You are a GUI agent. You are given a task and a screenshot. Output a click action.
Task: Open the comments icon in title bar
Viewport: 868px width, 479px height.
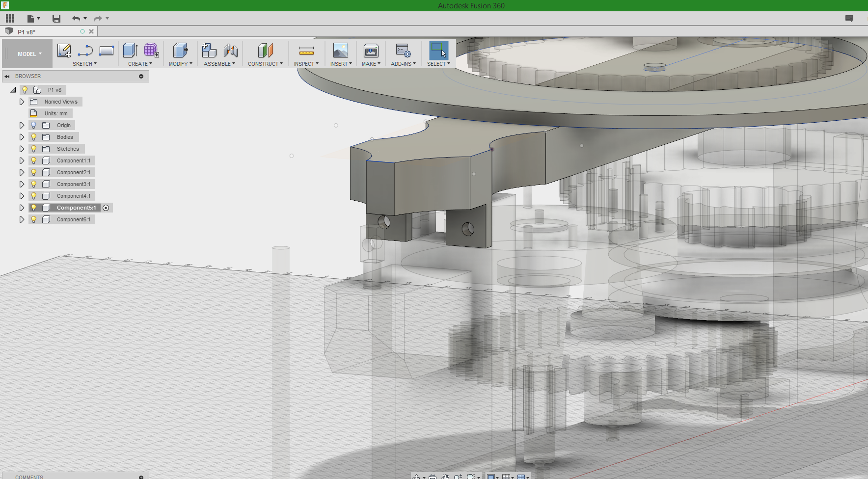pos(849,19)
